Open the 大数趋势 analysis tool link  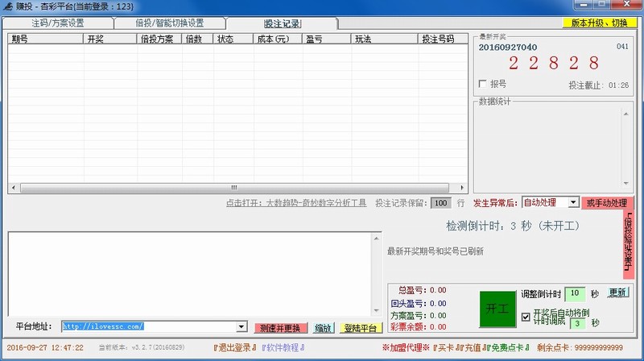click(x=295, y=203)
